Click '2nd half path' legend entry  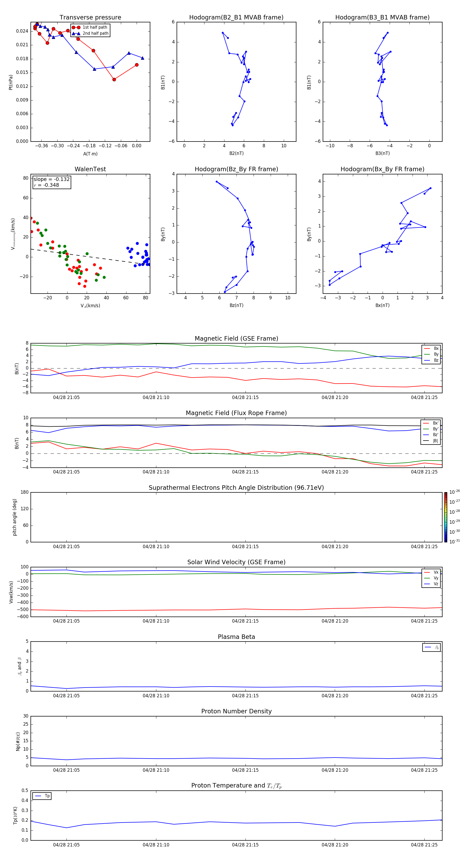point(90,33)
